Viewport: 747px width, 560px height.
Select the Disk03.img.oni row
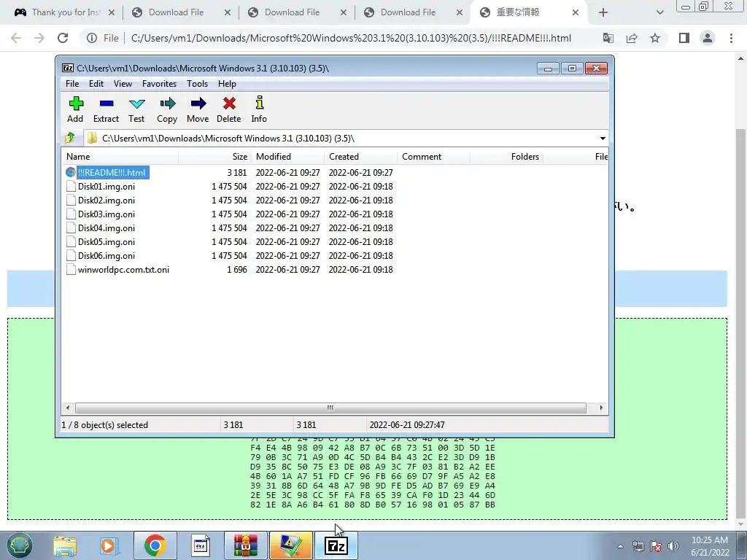(334, 214)
